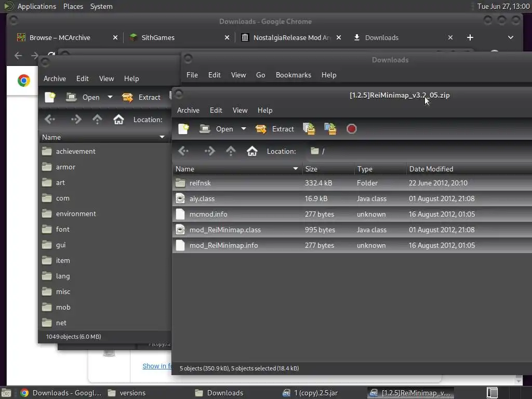Screen dimensions: 532x399
Task: Open Edit menu in ReiMinimap window
Action: (x=216, y=110)
